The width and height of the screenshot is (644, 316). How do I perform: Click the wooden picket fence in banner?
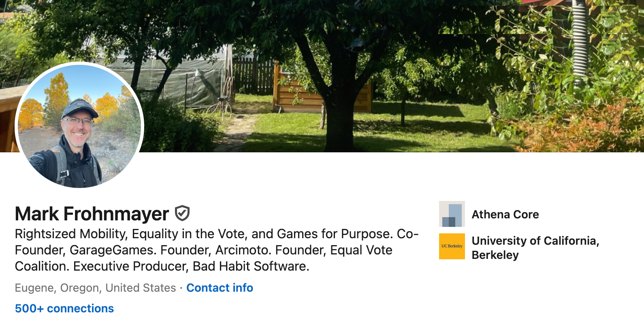click(x=254, y=75)
